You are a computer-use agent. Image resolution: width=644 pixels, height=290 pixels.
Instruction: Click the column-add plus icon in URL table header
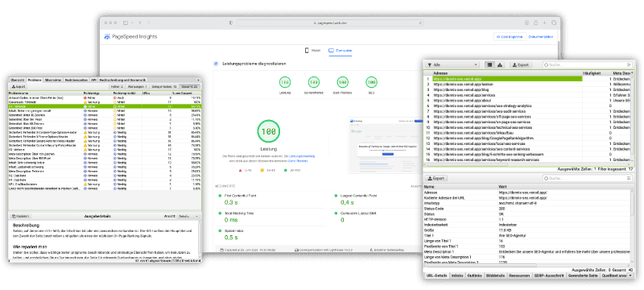pyautogui.click(x=632, y=72)
